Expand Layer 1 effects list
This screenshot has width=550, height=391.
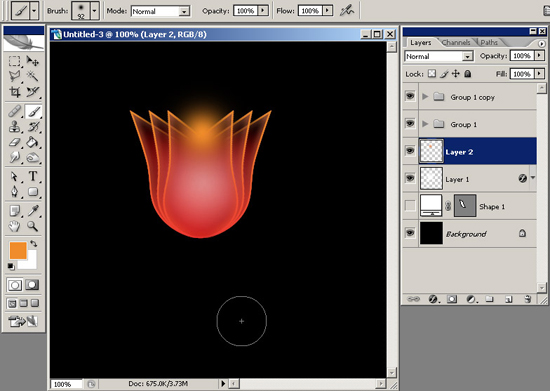(x=533, y=178)
